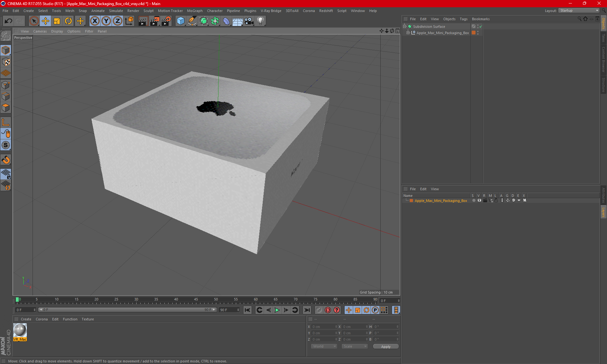Screen dimensions: 607x364
Task: Click the Undo arrow icon
Action: 9,21
